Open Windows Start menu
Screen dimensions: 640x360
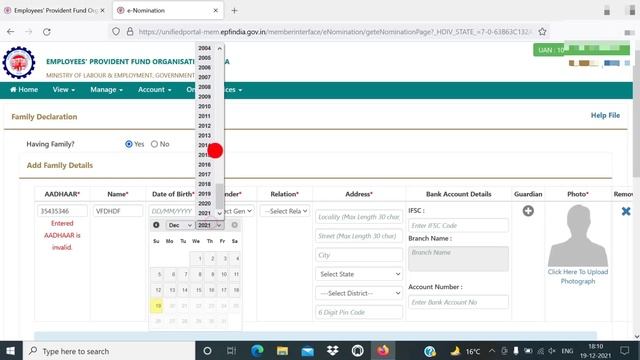pyautogui.click(x=11, y=351)
